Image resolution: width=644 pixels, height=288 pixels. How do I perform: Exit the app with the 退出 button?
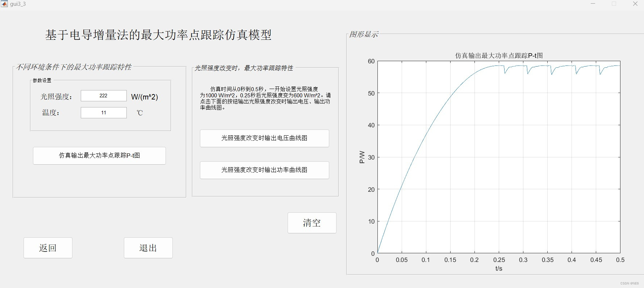coord(148,248)
